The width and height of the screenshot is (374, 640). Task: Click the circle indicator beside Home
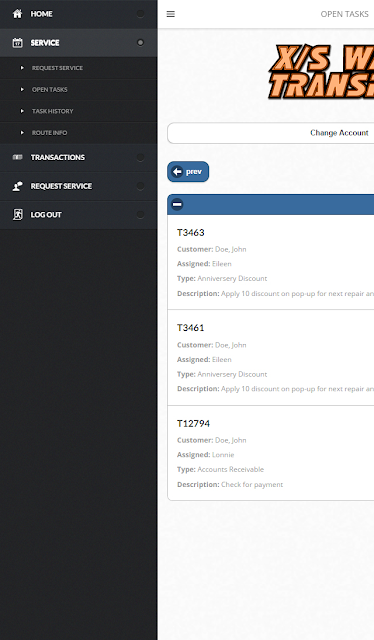(140, 14)
